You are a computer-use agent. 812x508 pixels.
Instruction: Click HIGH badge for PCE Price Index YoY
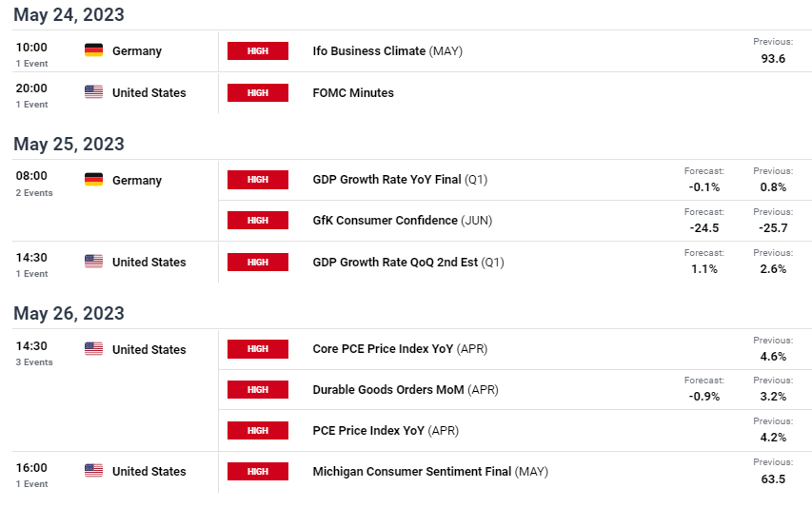[258, 430]
